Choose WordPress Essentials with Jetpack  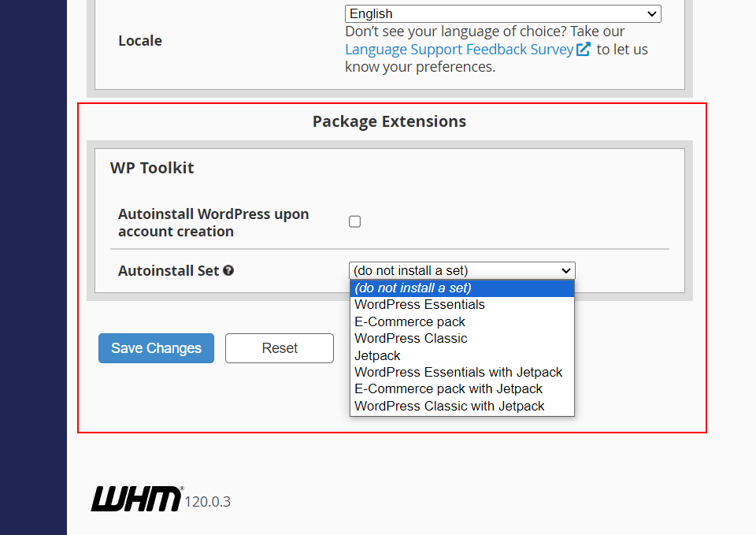pos(458,372)
